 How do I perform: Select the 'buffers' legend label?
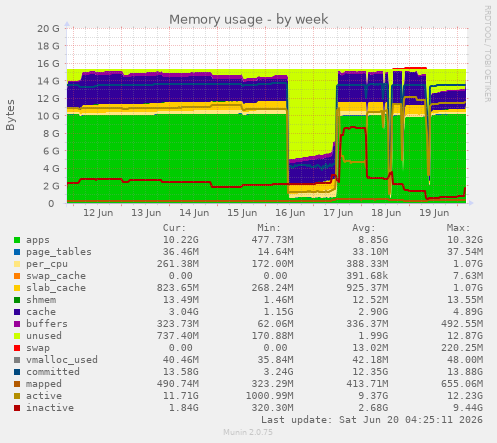click(x=47, y=324)
